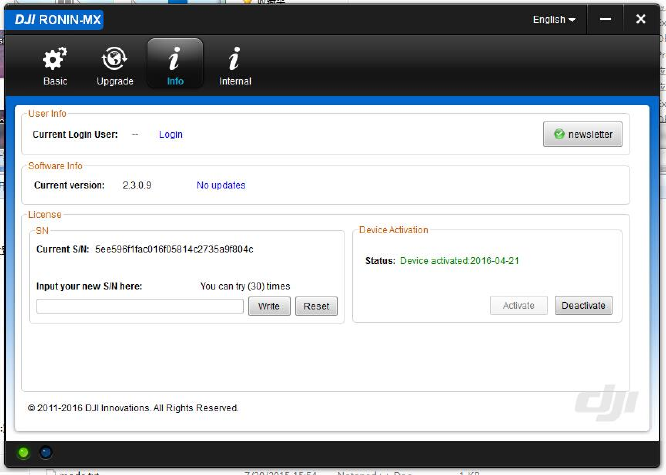The image size is (666, 475).
Task: Minimize the Ronin-MX window
Action: [x=605, y=19]
